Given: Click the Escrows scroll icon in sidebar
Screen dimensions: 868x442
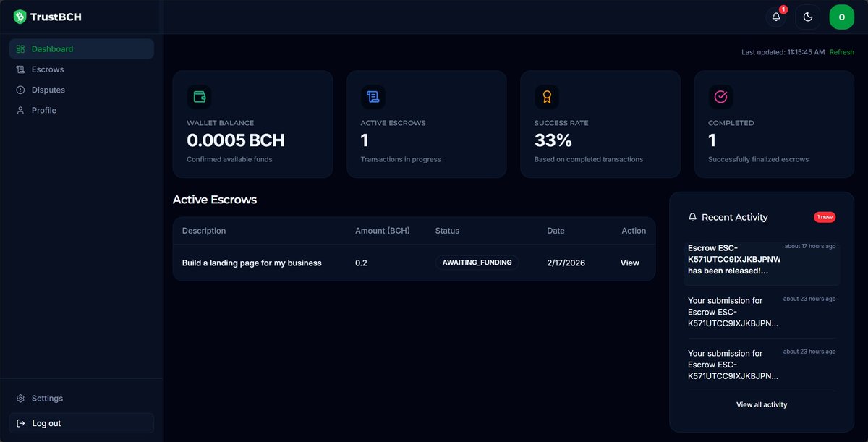Looking at the screenshot, I should tap(20, 69).
